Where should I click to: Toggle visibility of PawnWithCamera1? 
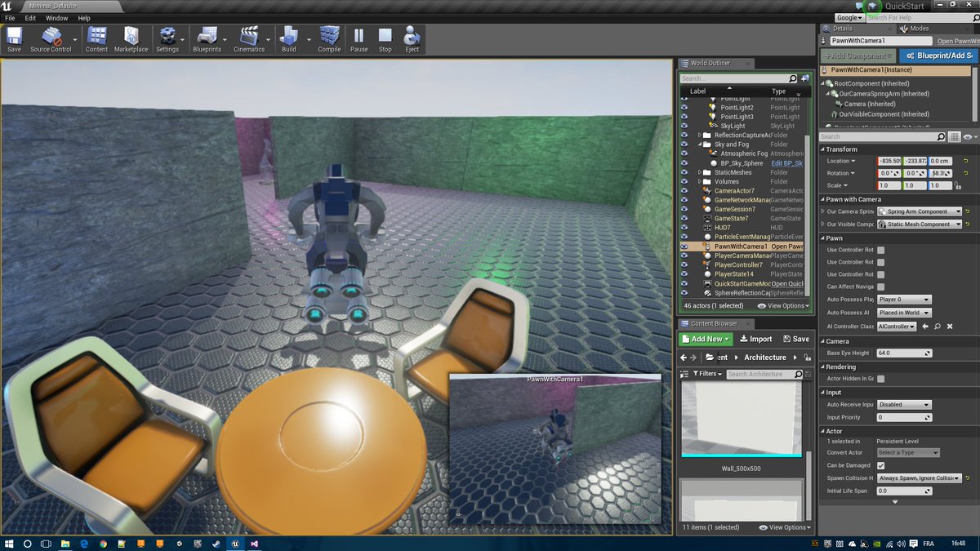(684, 247)
